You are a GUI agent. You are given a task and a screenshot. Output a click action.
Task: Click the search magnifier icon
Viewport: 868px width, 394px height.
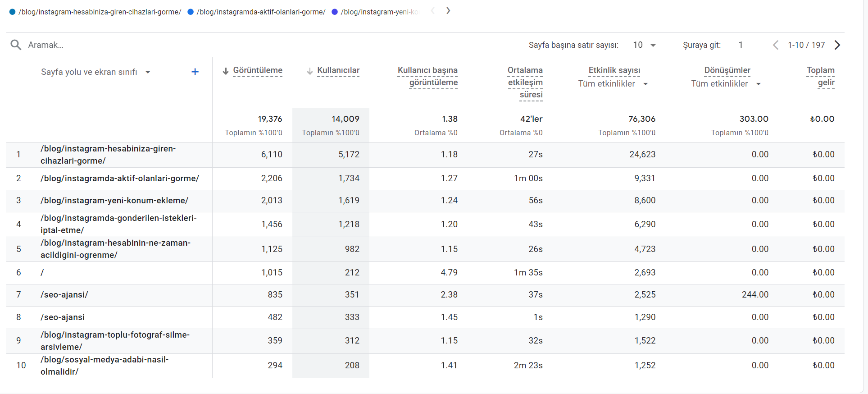tap(16, 45)
